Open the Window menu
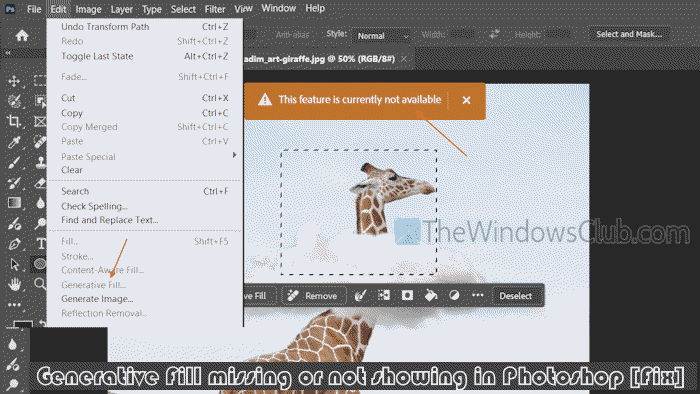The image size is (700, 394). (x=279, y=8)
